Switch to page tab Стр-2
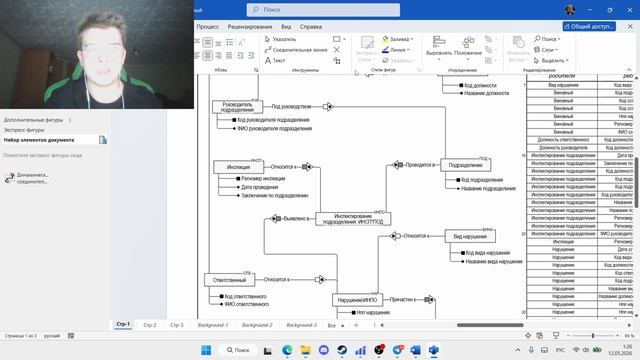Viewport: 640px width, 360px height. pos(150,325)
